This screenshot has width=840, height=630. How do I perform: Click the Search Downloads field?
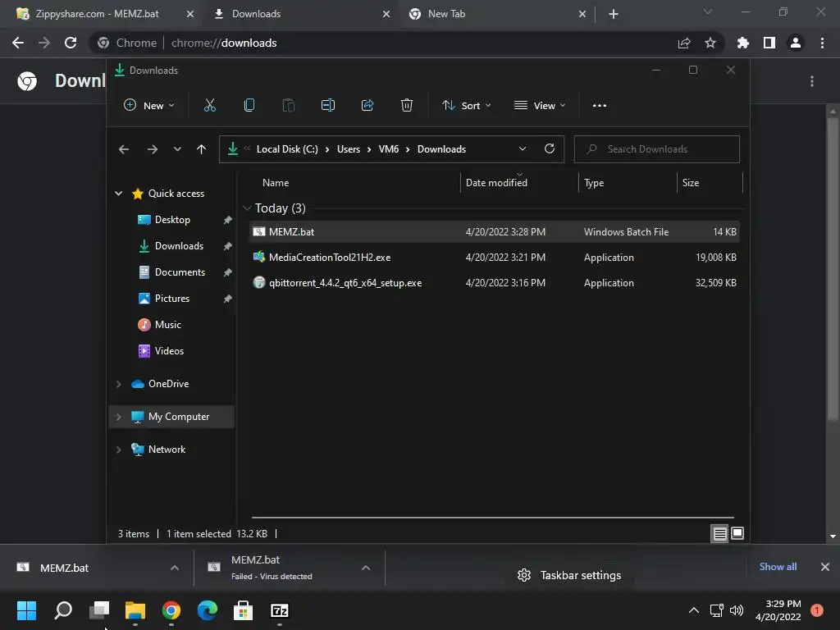pyautogui.click(x=657, y=149)
